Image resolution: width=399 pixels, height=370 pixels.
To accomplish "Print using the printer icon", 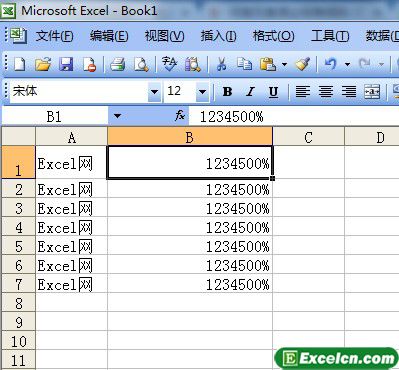I will click(117, 63).
